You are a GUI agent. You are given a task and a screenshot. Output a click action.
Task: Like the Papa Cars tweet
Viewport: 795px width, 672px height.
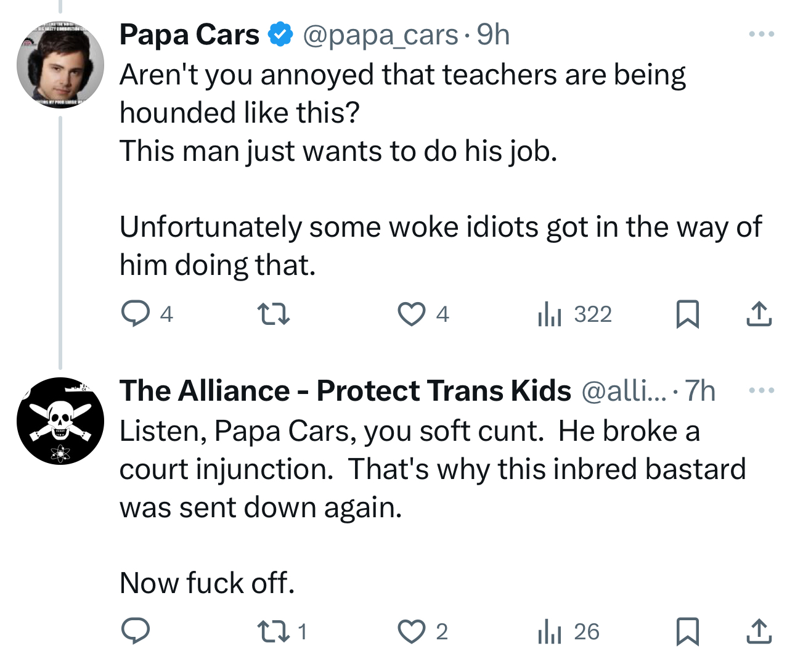coord(411,314)
